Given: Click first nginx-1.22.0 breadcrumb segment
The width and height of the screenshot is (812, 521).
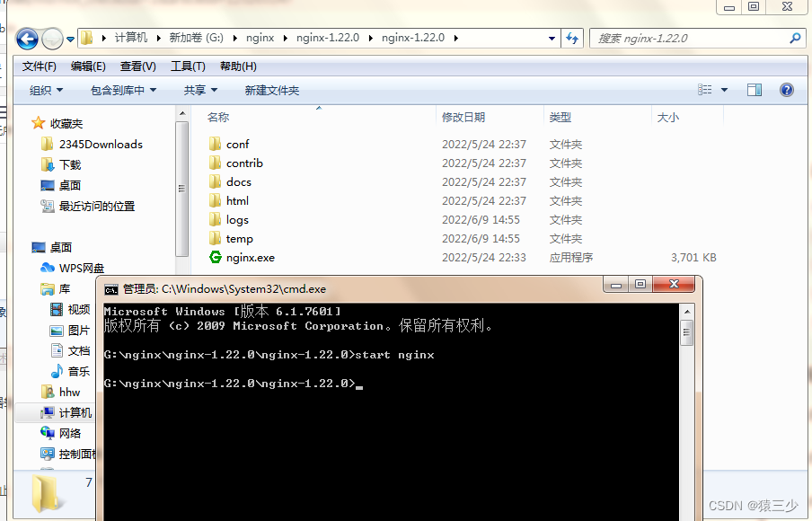Looking at the screenshot, I should (328, 38).
